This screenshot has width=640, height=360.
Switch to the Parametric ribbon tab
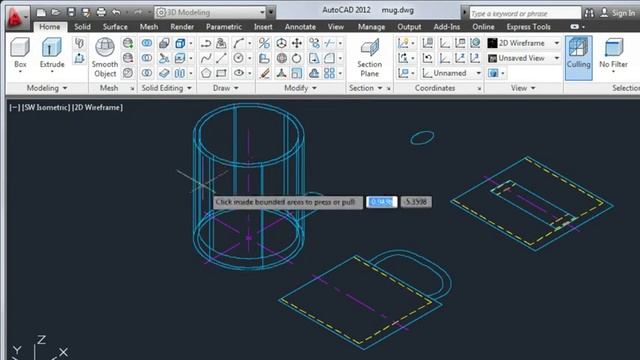coord(224,27)
